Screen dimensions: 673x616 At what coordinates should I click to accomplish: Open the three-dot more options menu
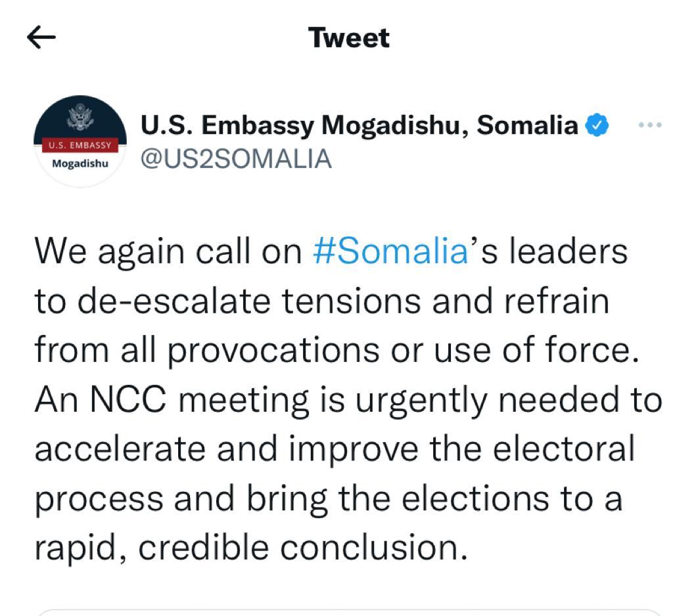coord(649,125)
